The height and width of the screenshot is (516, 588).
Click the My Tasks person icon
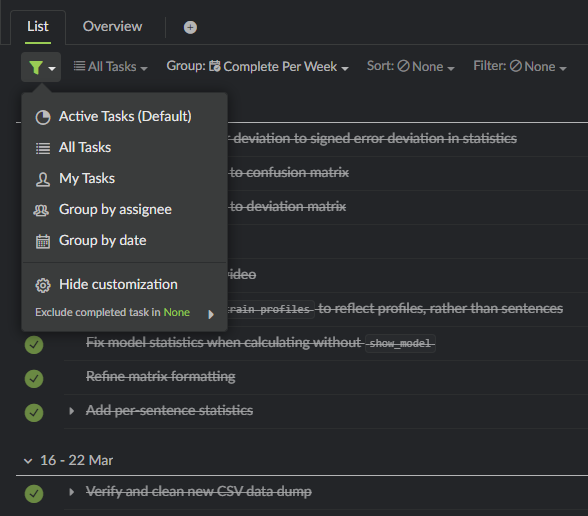click(43, 179)
